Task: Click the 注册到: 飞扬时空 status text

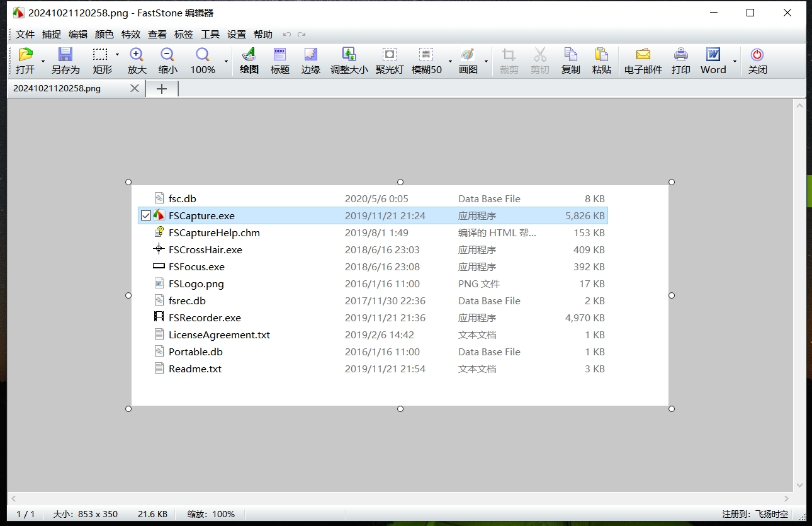Action: click(x=755, y=514)
